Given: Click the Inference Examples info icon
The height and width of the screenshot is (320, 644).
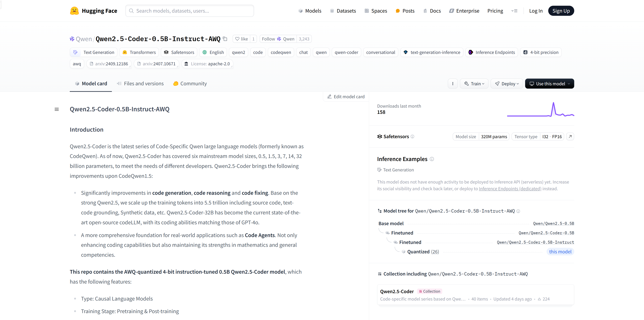Looking at the screenshot, I should (432, 159).
